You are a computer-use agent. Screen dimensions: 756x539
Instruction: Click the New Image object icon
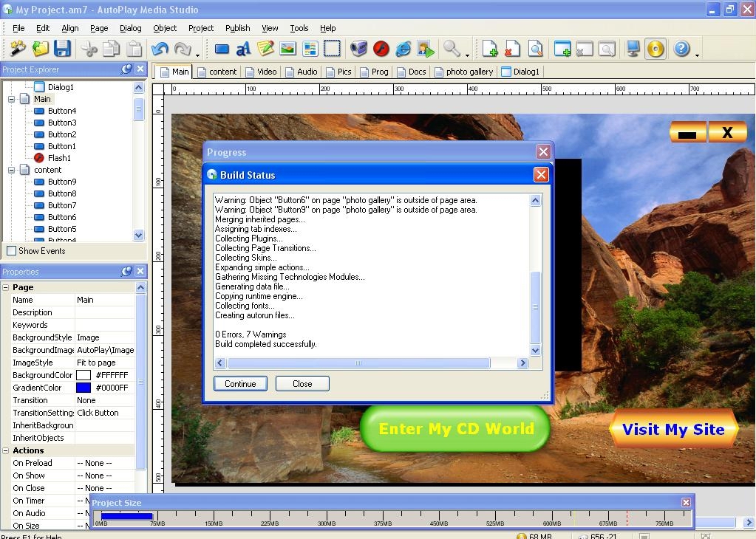(x=287, y=49)
